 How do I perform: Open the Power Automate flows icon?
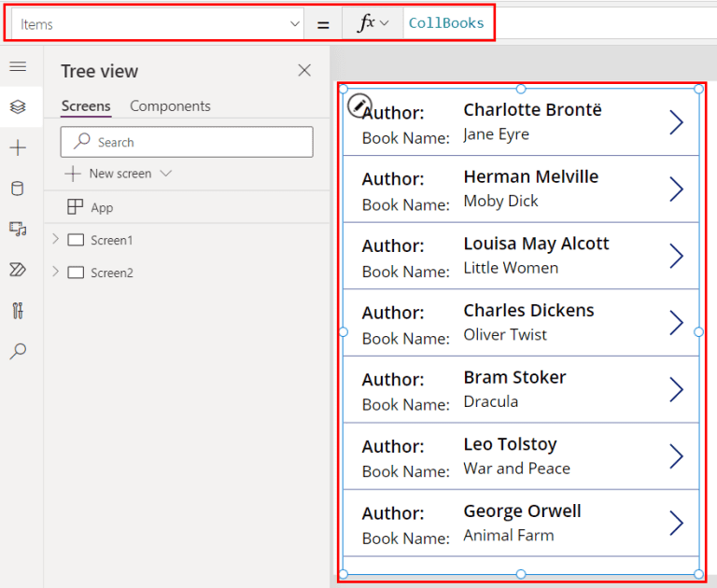coord(18,270)
